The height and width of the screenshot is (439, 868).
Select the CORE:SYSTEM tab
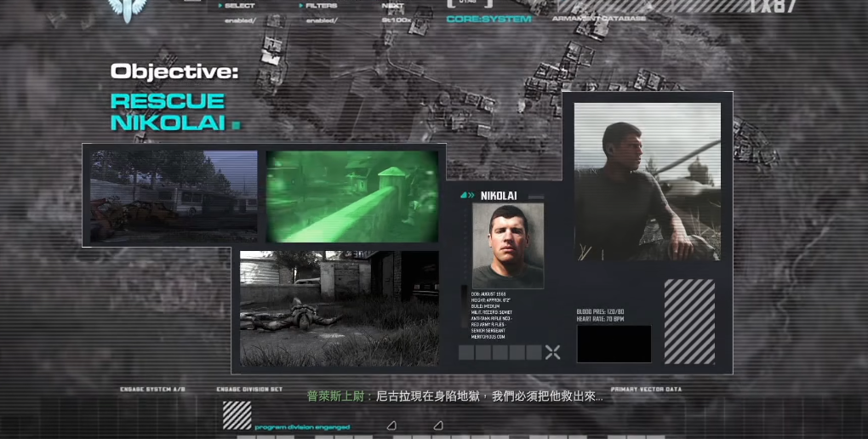[x=488, y=19]
